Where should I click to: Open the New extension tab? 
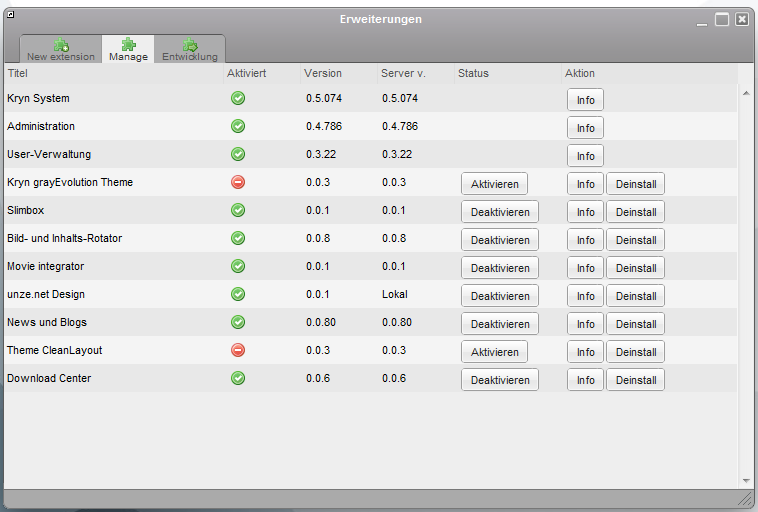point(61,49)
